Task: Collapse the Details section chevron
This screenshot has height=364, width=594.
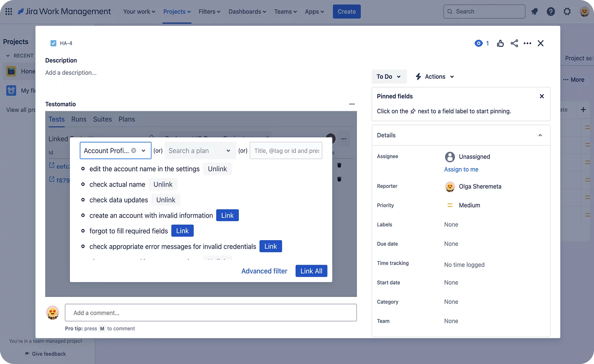Action: [540, 135]
